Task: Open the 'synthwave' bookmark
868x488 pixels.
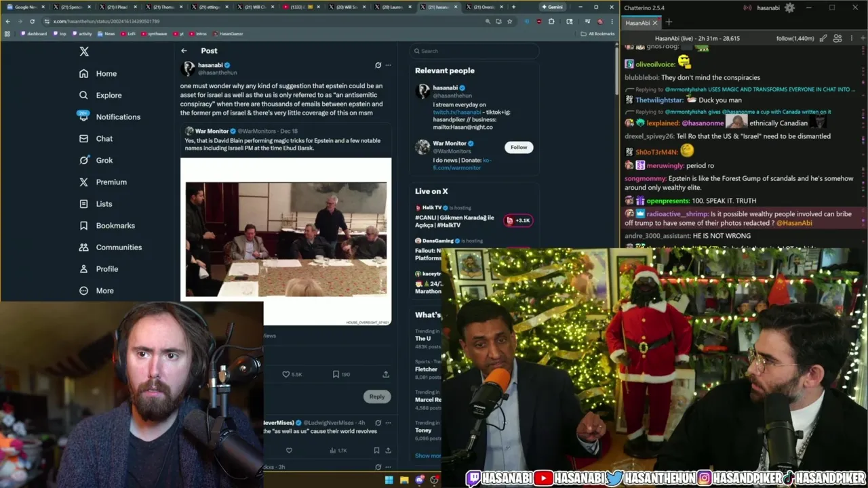Action: pyautogui.click(x=154, y=33)
